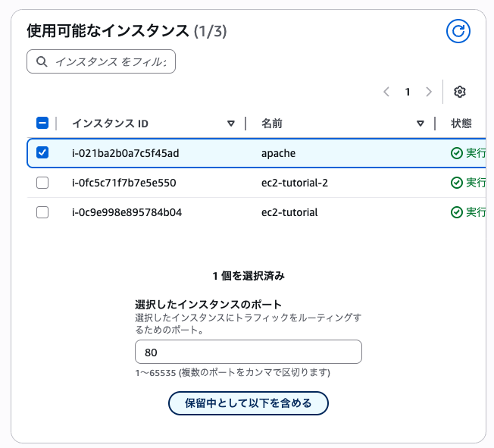Click the 名前 column header

[272, 124]
